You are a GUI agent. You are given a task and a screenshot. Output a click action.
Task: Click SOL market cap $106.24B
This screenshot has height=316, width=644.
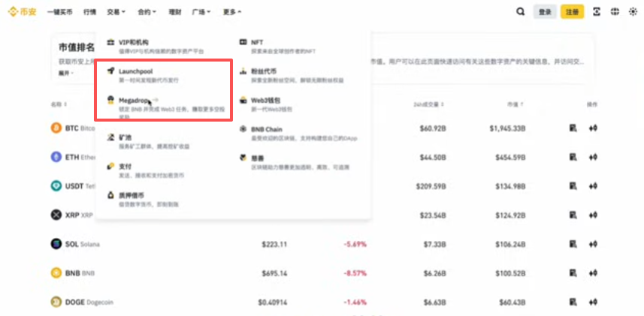tap(510, 244)
